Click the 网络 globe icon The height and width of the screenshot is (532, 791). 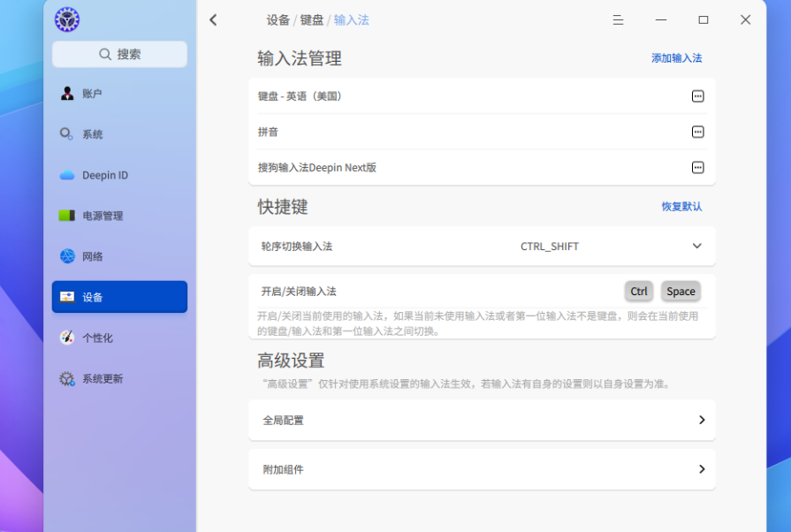coord(67,256)
